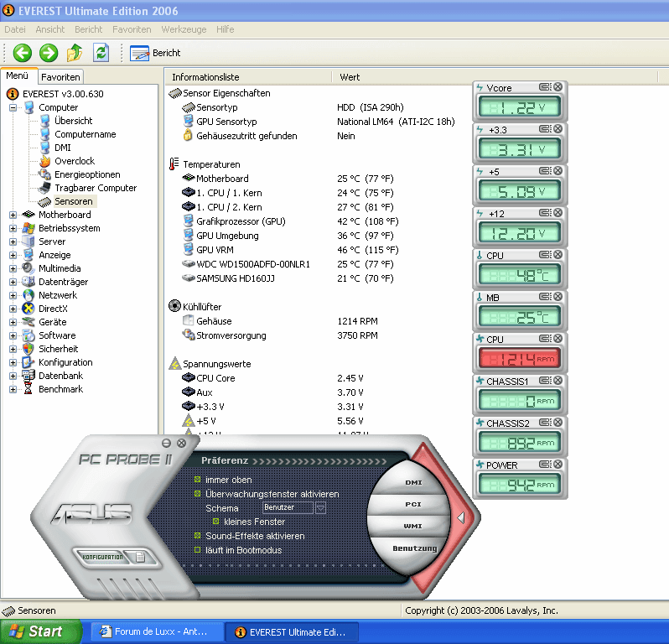The height and width of the screenshot is (644, 669).
Task: Switch to the Favoriten tab
Action: (60, 77)
